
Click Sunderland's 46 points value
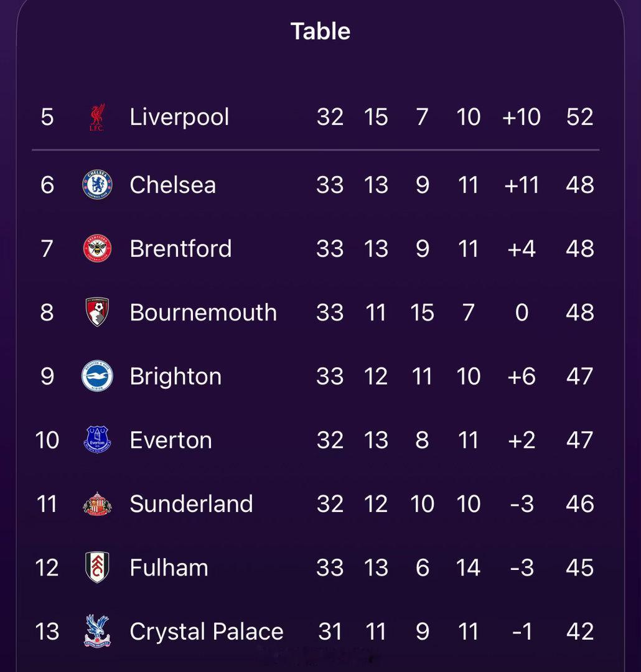click(x=579, y=504)
